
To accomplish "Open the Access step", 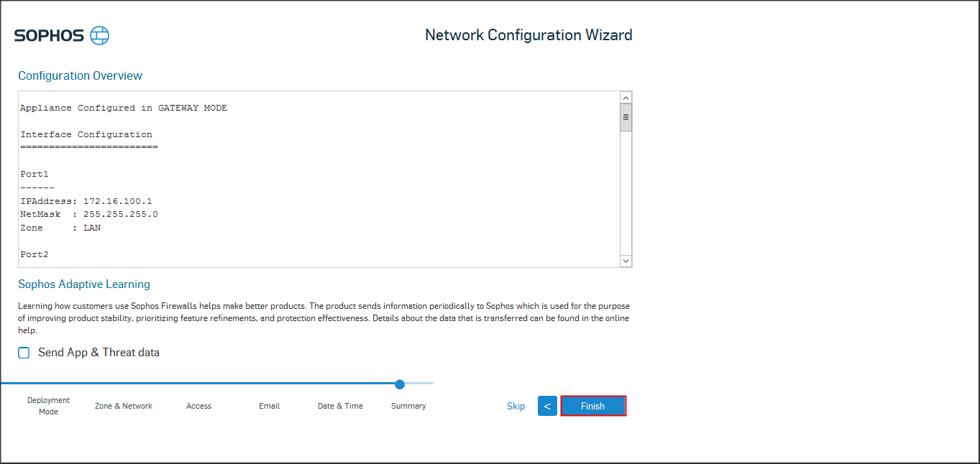I will click(x=198, y=406).
